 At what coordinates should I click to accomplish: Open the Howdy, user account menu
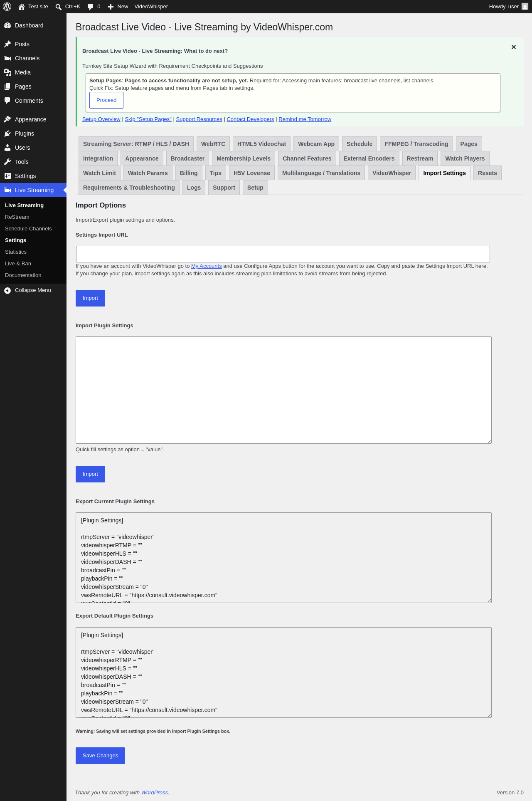(508, 7)
